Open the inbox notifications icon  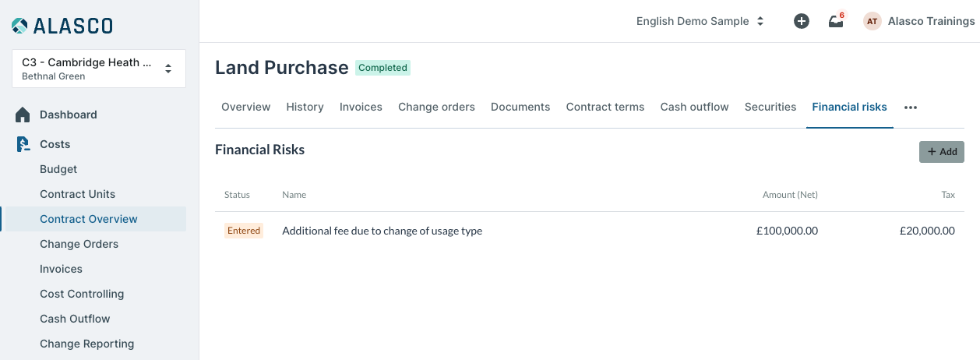(x=836, y=22)
